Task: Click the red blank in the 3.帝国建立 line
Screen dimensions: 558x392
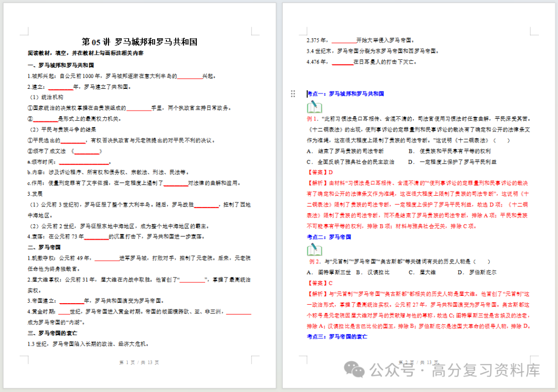Action: click(x=72, y=301)
